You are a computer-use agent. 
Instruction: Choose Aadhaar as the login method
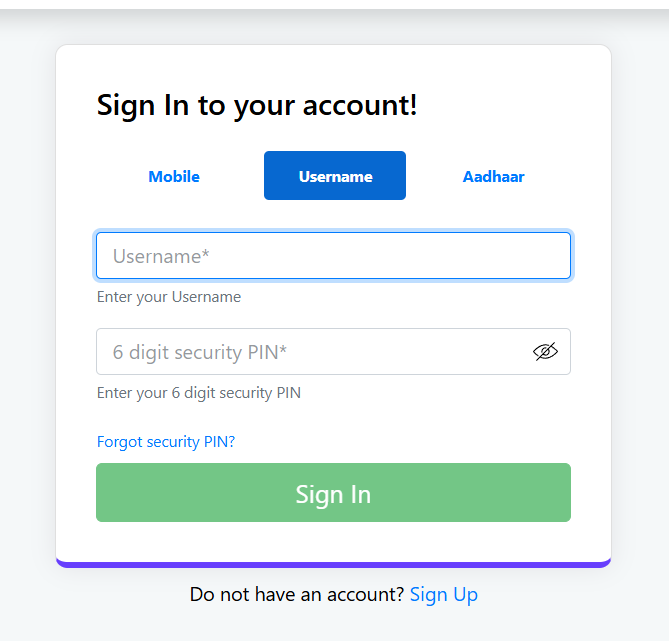click(493, 176)
